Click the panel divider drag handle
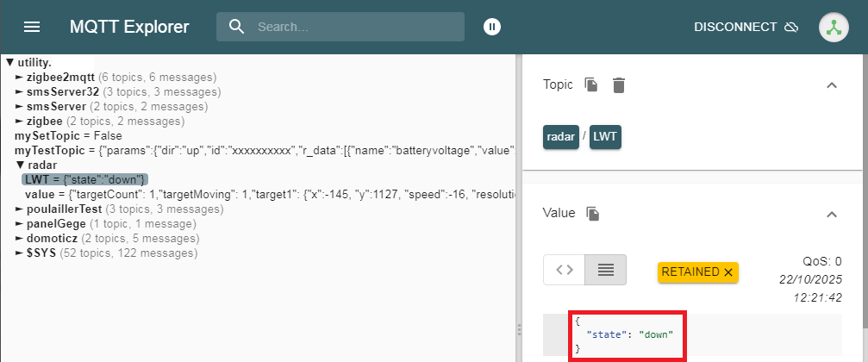Viewport: 868px width, 362px height. pyautogui.click(x=518, y=329)
